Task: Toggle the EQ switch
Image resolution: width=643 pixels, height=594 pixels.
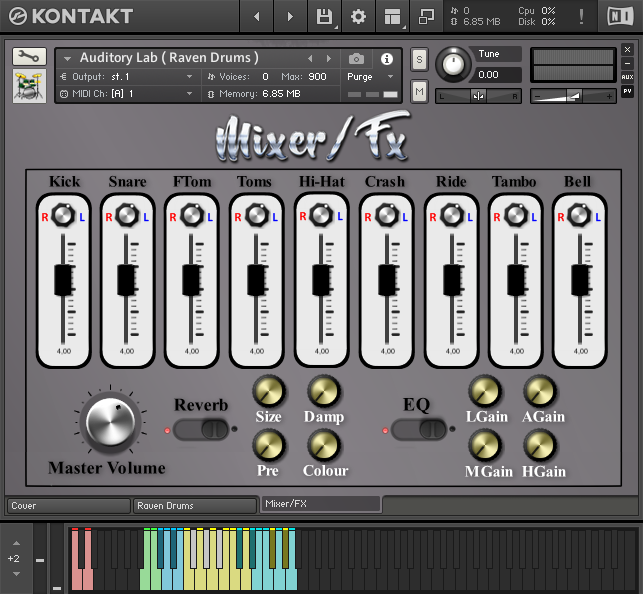Action: click(x=419, y=430)
